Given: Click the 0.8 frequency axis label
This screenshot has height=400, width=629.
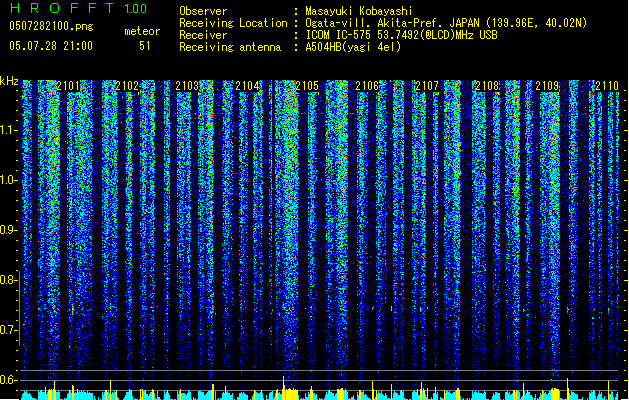Looking at the screenshot, I should 9,280.
